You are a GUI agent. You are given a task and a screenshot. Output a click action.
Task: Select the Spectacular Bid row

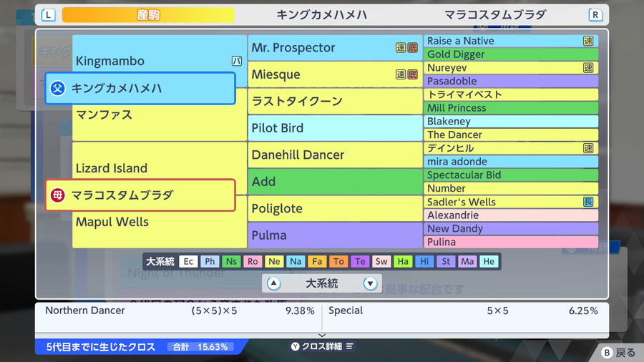[511, 175]
